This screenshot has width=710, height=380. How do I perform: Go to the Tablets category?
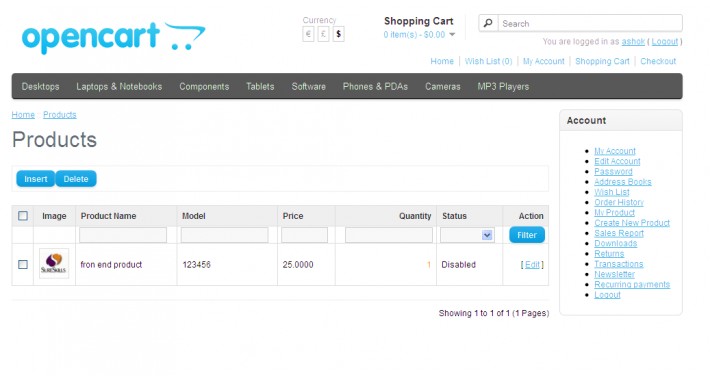point(260,87)
